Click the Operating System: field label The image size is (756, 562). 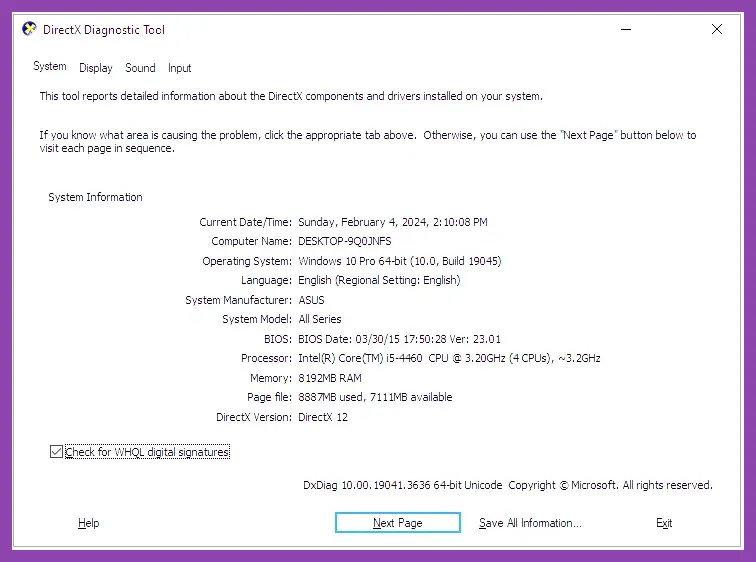click(247, 261)
